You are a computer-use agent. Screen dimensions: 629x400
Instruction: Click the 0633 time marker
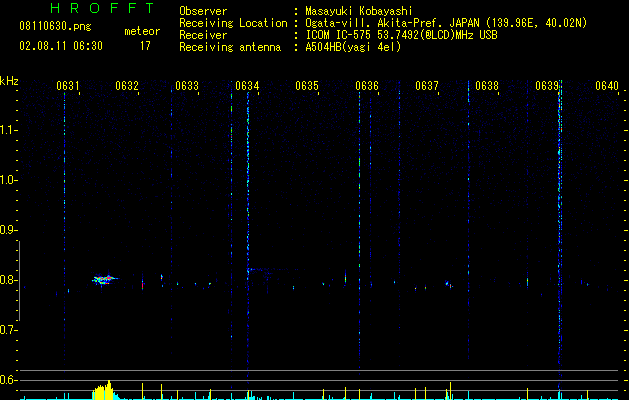coord(187,86)
